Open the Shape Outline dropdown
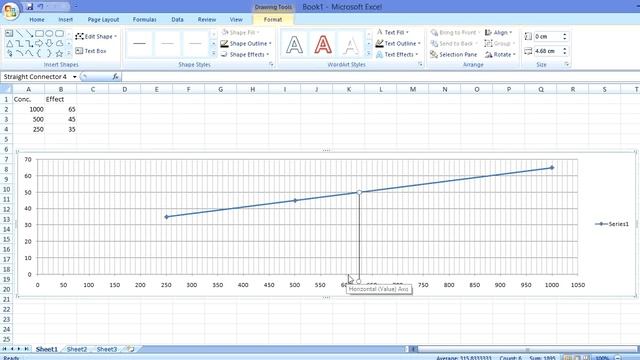This screenshot has height=360, width=640. [246, 43]
